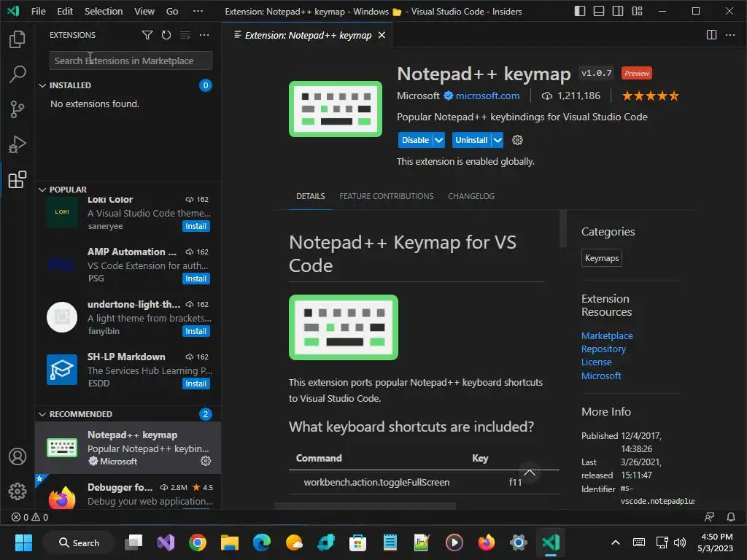This screenshot has width=747, height=560.
Task: Filter extensions with the funnel icon
Action: (x=147, y=35)
